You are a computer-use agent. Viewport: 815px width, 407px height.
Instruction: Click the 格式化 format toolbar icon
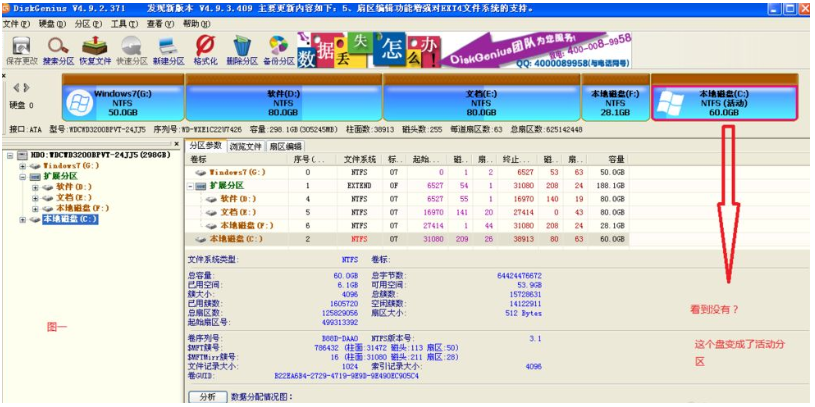tap(205, 48)
